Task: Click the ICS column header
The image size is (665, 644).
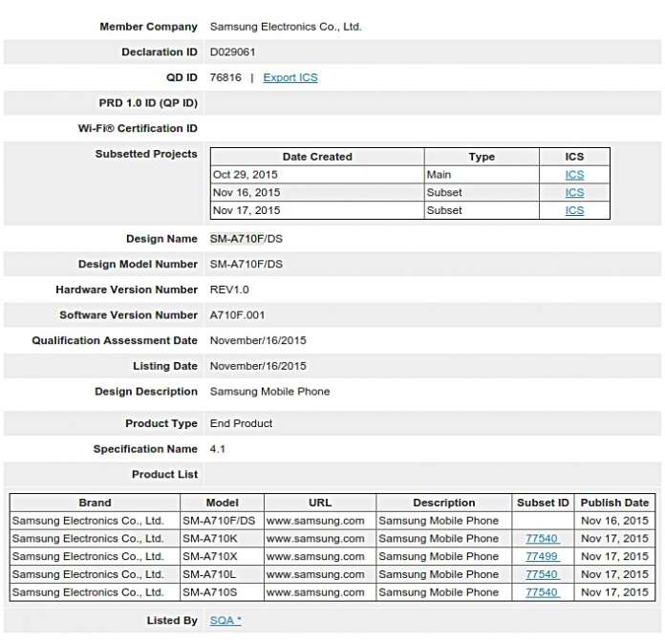Action: (x=574, y=157)
